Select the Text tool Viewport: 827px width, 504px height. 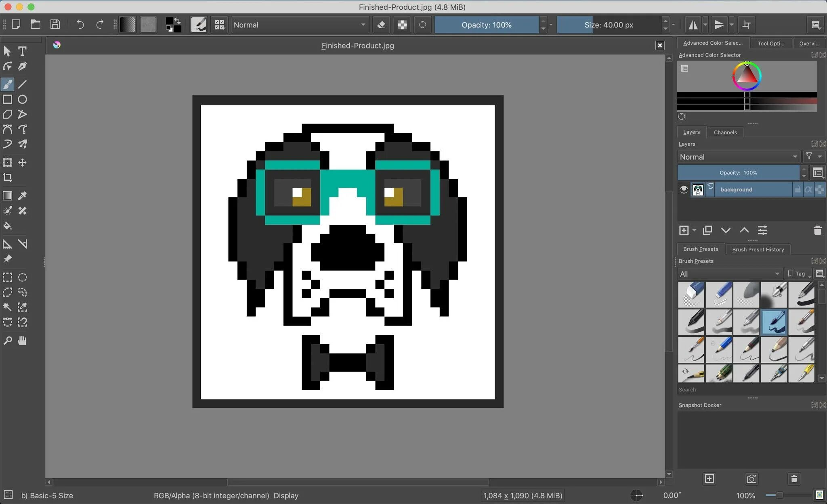[x=22, y=51]
